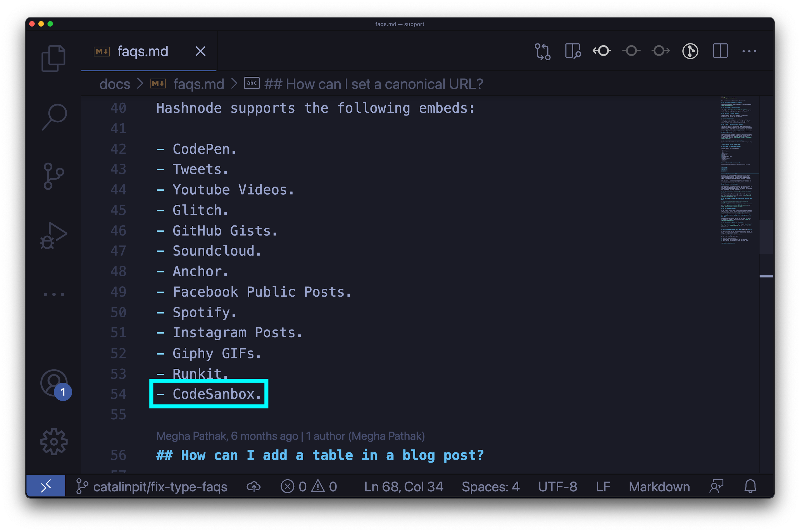
Task: Go to line via Ln 68, Col 34
Action: pos(404,487)
